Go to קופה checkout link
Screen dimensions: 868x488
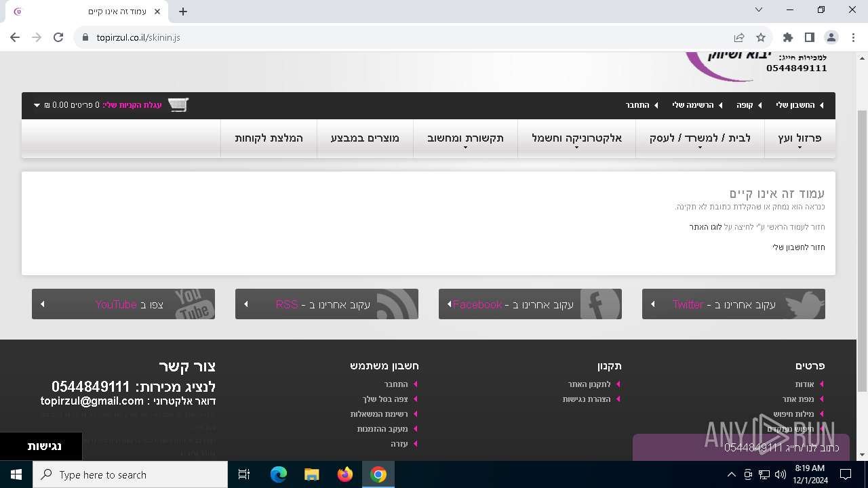(745, 105)
